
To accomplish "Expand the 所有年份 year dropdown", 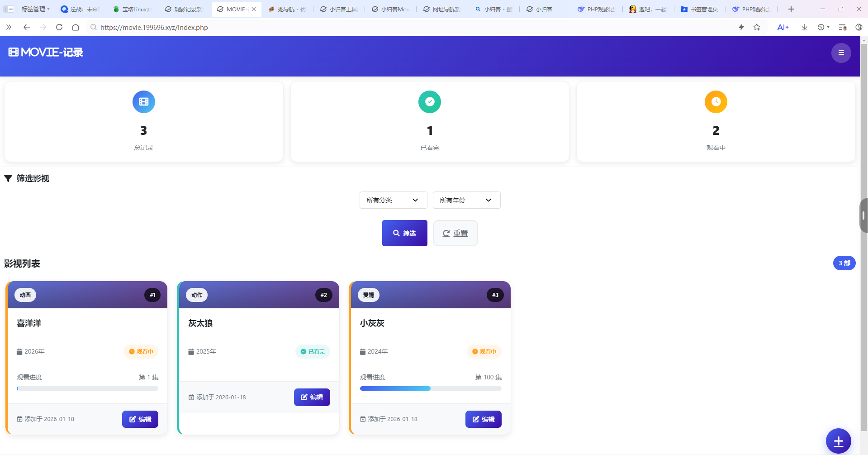I will [466, 200].
